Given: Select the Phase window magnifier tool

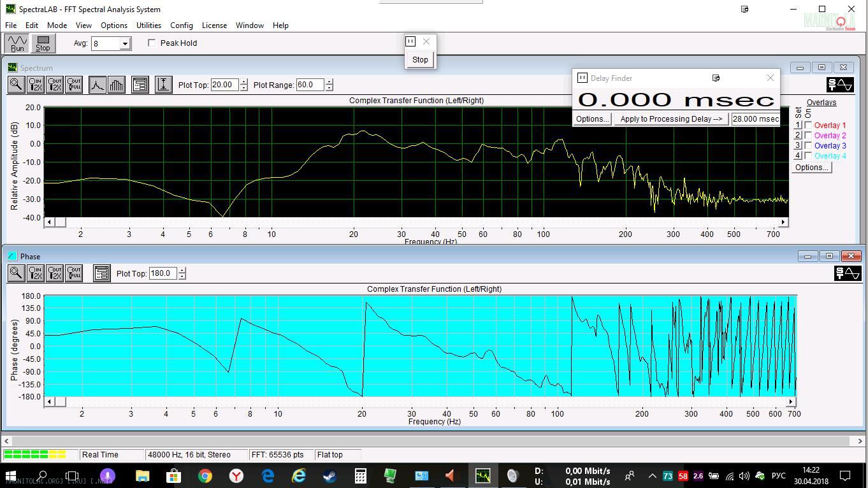Looking at the screenshot, I should (x=16, y=273).
